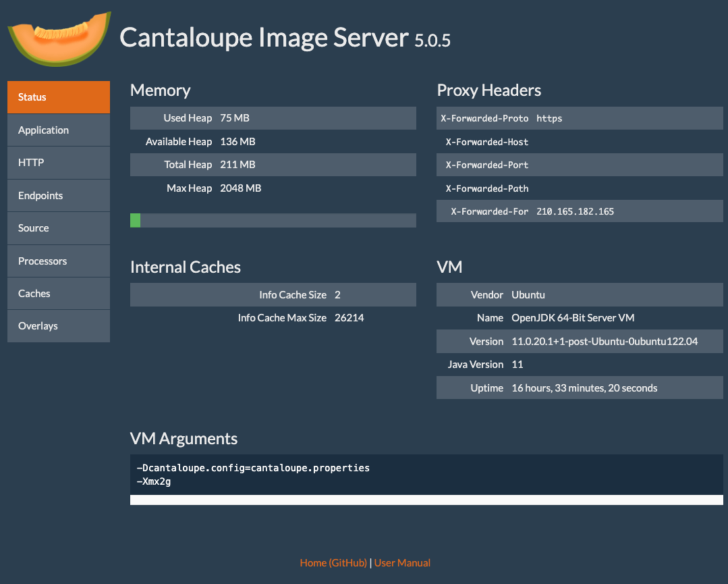Go to the Endpoints section
The height and width of the screenshot is (584, 728).
[59, 196]
